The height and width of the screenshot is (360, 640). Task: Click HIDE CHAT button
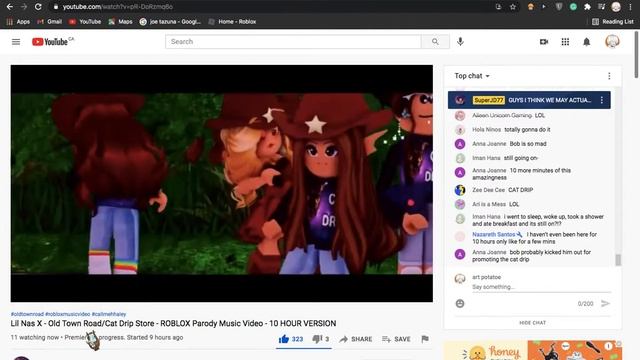click(x=532, y=322)
